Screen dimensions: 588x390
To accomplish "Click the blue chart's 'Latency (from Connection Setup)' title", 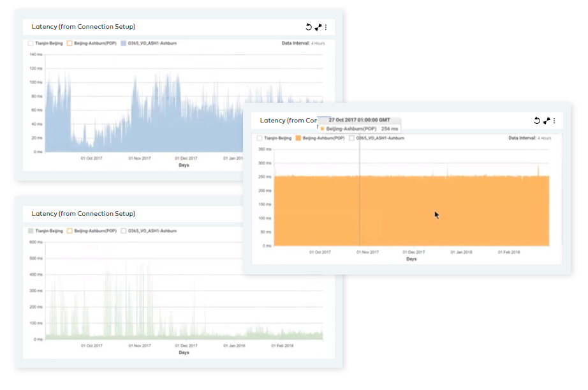I will [84, 27].
